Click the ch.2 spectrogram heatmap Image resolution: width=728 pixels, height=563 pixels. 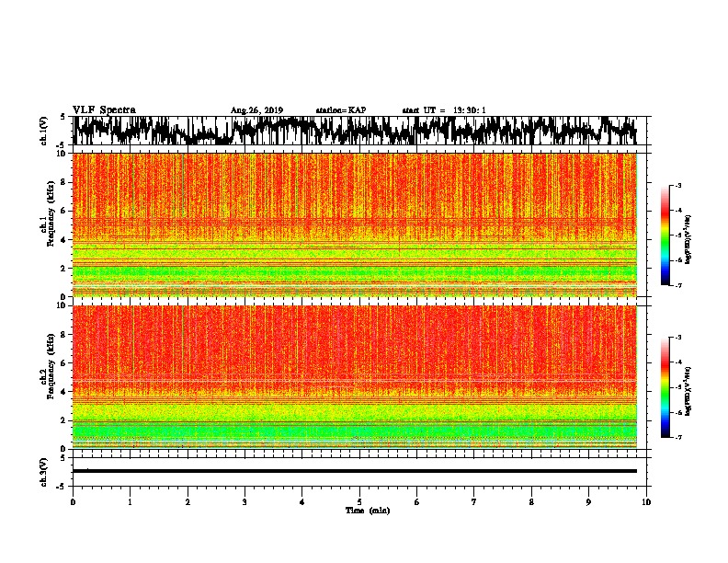click(x=355, y=377)
